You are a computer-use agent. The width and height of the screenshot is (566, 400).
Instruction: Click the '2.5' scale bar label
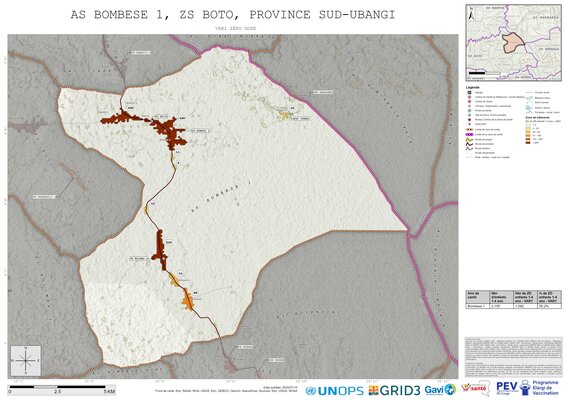pyautogui.click(x=57, y=391)
